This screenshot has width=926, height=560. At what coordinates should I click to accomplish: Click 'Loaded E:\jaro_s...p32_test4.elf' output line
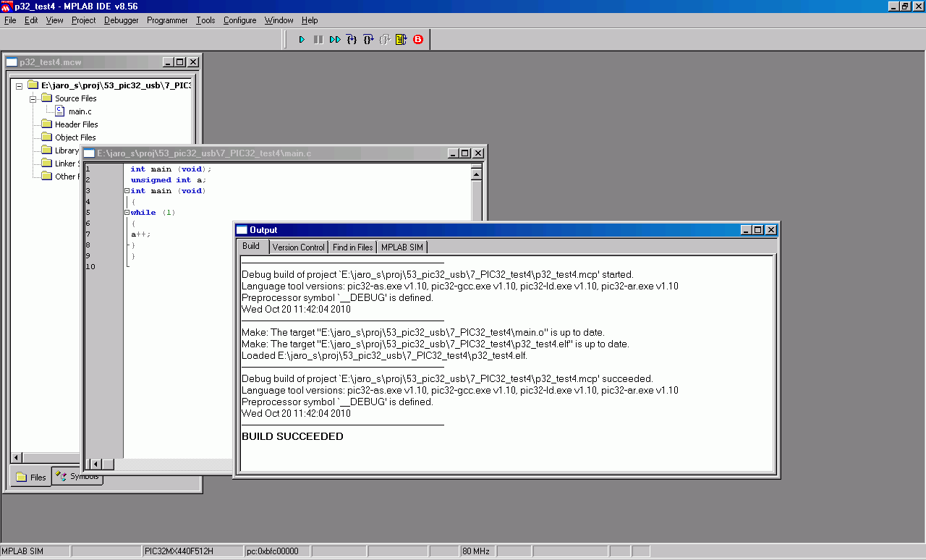pos(384,356)
